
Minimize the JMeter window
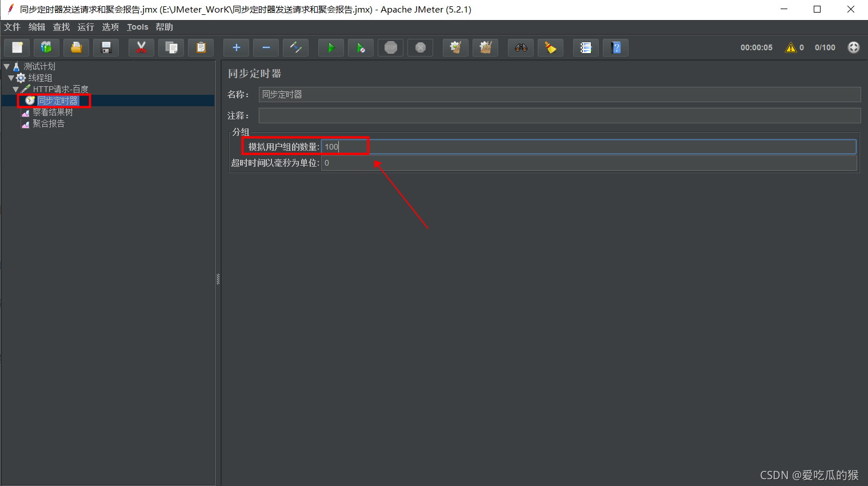click(784, 9)
